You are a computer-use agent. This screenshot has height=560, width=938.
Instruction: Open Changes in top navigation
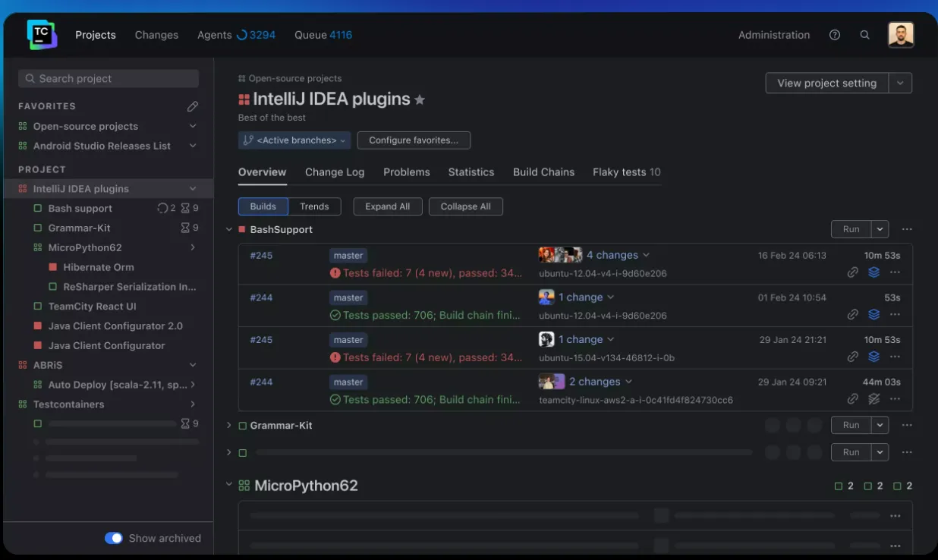[156, 35]
